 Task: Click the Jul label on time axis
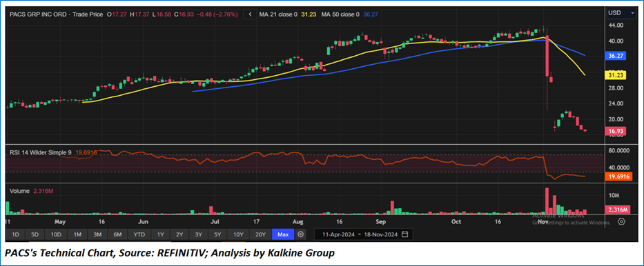point(215,222)
